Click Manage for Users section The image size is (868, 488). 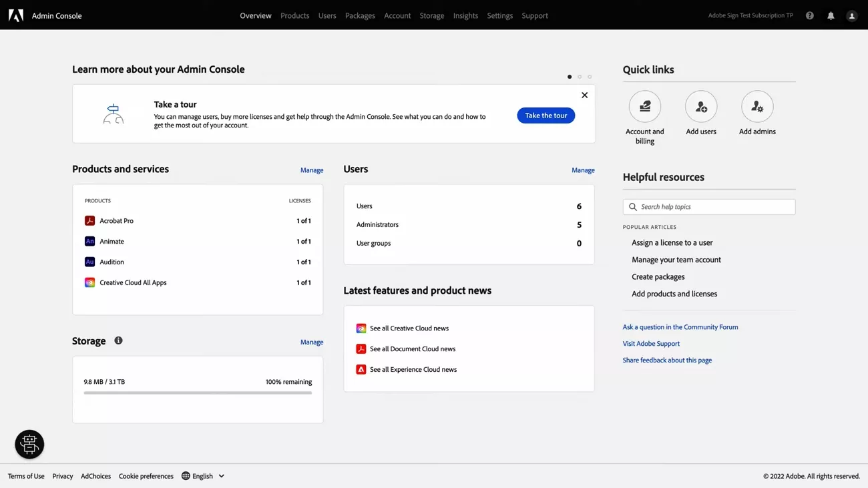click(583, 170)
